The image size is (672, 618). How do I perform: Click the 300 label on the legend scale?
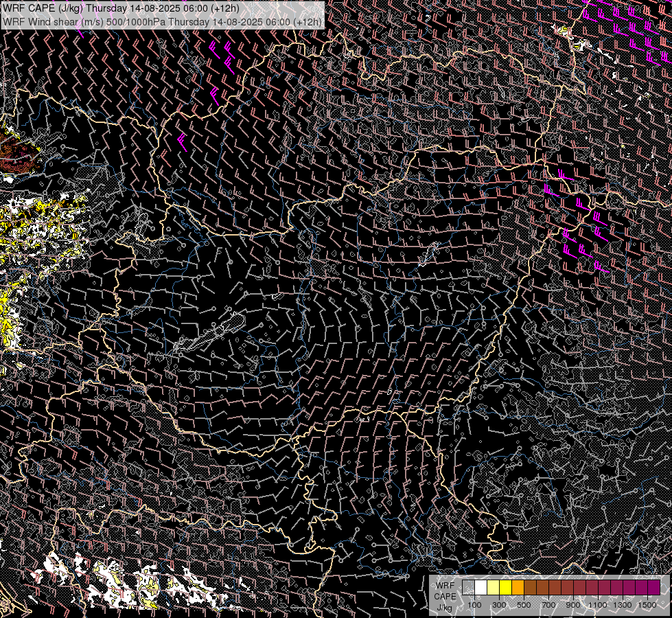[499, 605]
